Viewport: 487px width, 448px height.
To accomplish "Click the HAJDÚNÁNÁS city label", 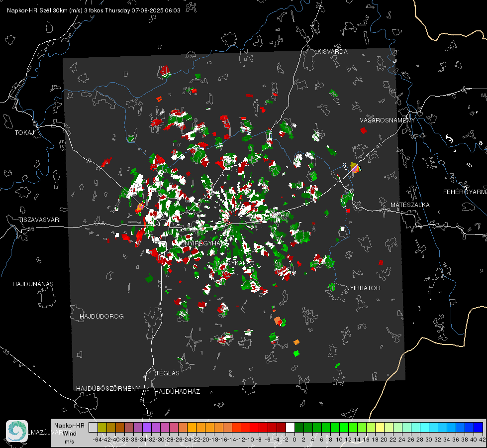I will point(33,284).
